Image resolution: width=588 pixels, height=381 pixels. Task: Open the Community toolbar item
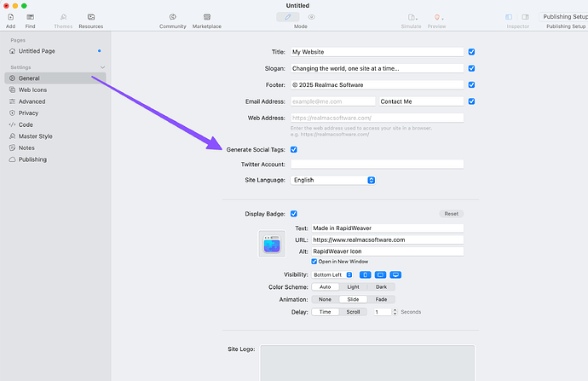[x=173, y=17]
